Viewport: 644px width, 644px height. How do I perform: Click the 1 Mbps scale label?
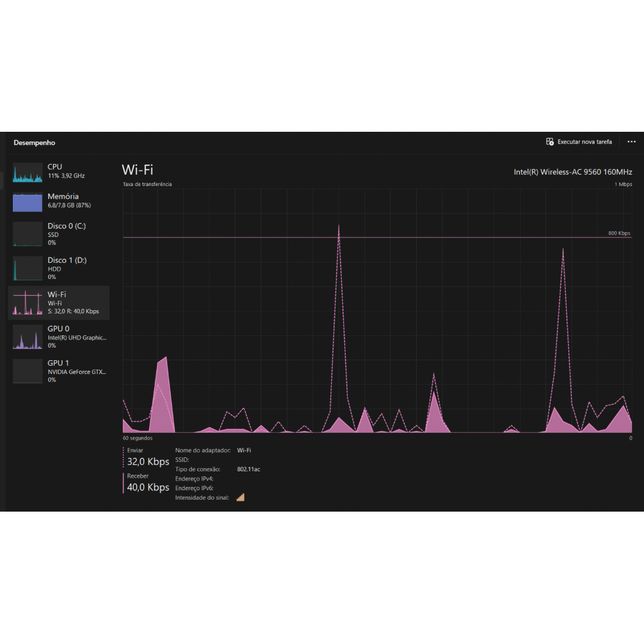[x=623, y=184]
